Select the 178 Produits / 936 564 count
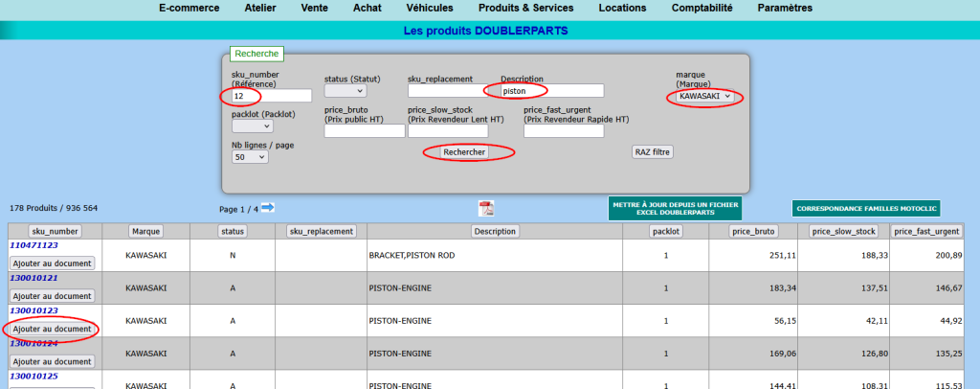 [54, 208]
